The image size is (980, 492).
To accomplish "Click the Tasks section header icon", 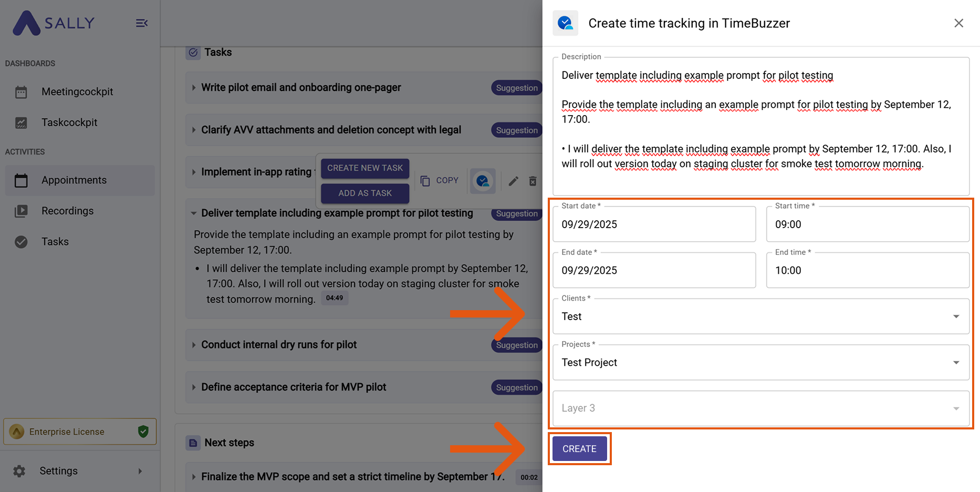I will coord(193,53).
